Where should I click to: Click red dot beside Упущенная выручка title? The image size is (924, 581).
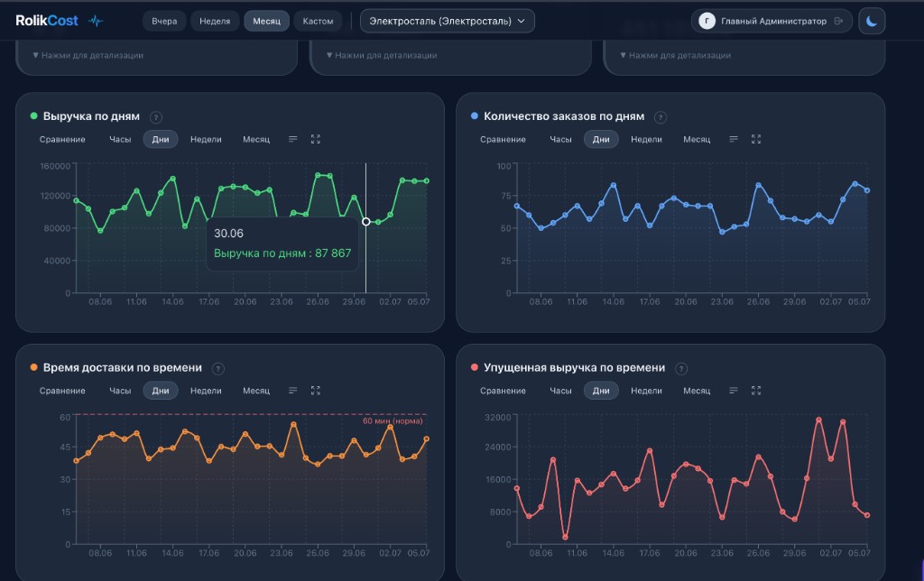(475, 367)
